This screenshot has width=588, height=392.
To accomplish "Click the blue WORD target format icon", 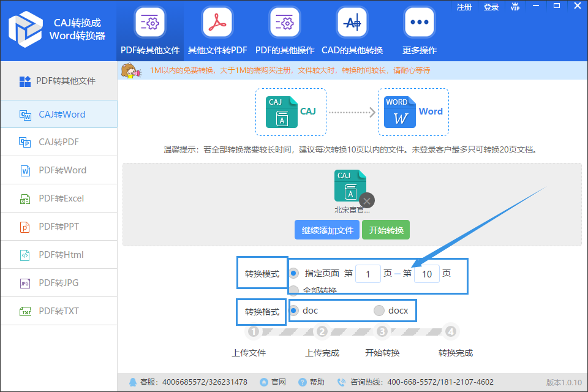I will pos(400,112).
